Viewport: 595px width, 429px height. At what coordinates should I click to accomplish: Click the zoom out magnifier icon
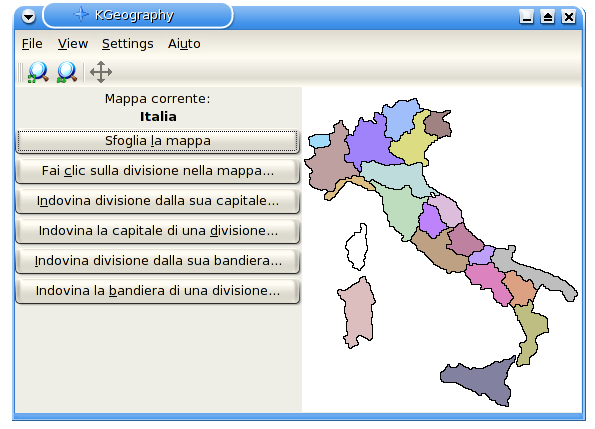pyautogui.click(x=67, y=72)
